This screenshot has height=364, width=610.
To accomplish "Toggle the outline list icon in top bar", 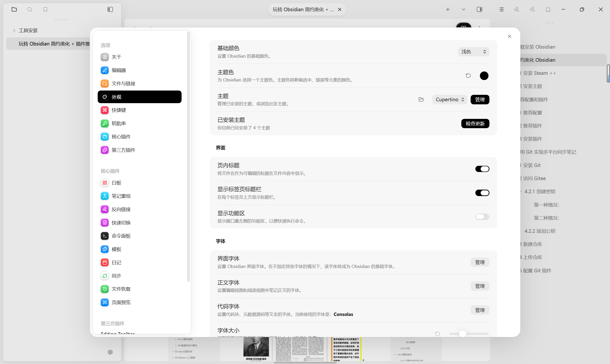I will coord(501,9).
